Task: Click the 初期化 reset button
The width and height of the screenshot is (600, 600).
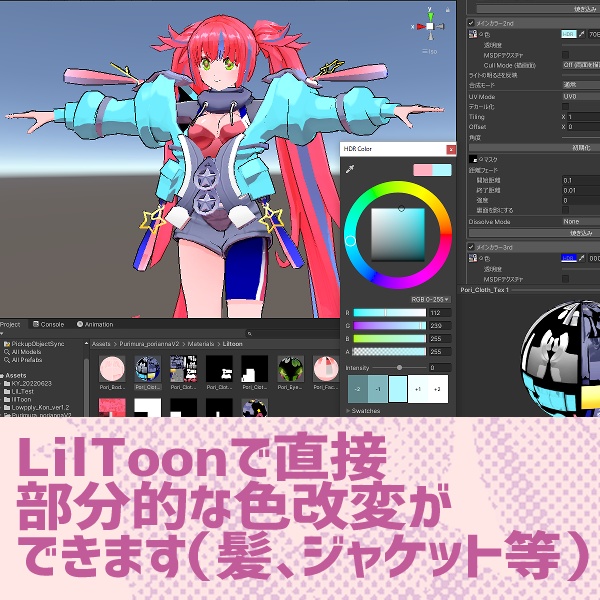Action: [x=534, y=147]
